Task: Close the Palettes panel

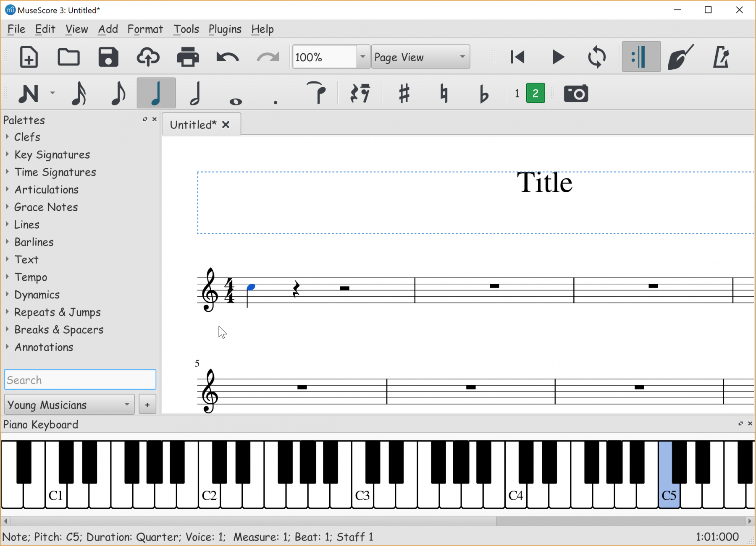Action: click(x=155, y=119)
